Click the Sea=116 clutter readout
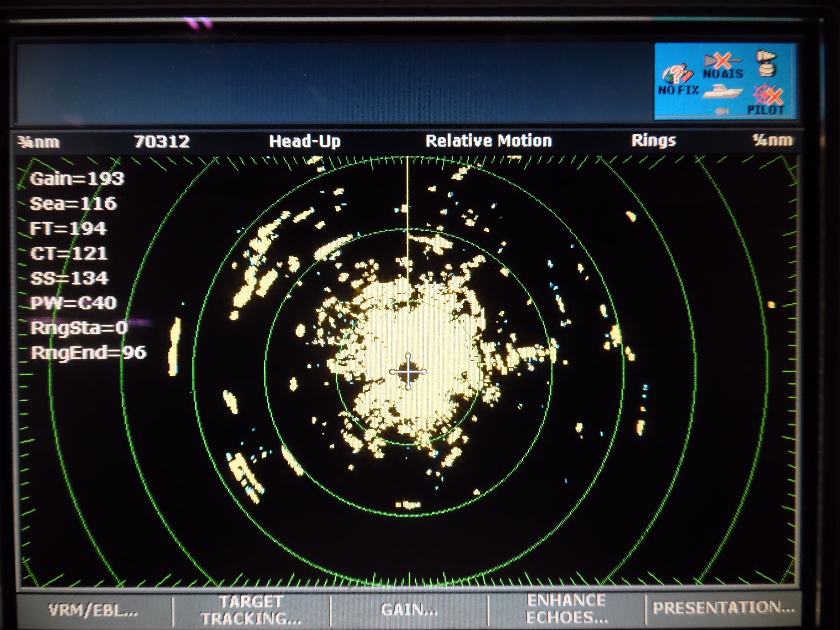 73,203
